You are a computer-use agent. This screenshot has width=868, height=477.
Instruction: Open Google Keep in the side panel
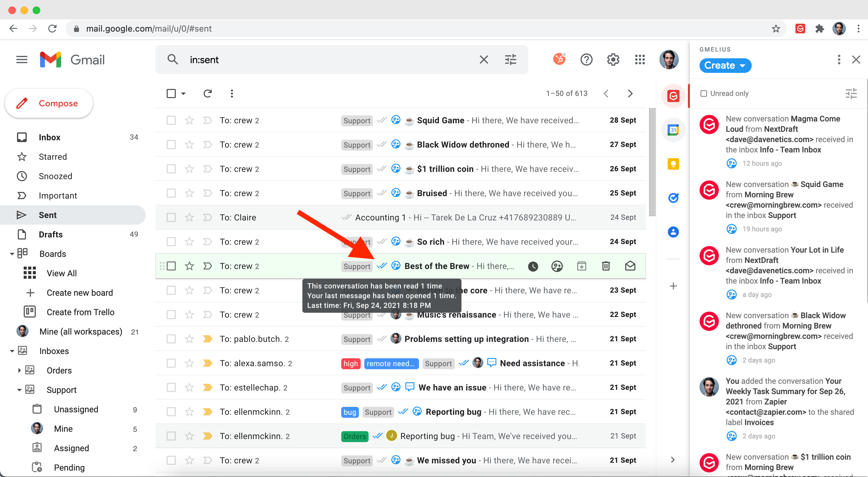pos(673,164)
